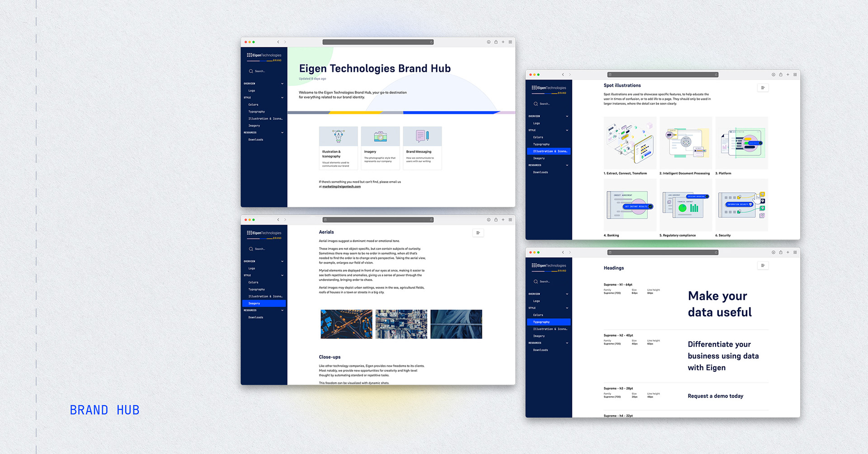Open Colors page in Brand Hub home sidebar

(x=253, y=105)
